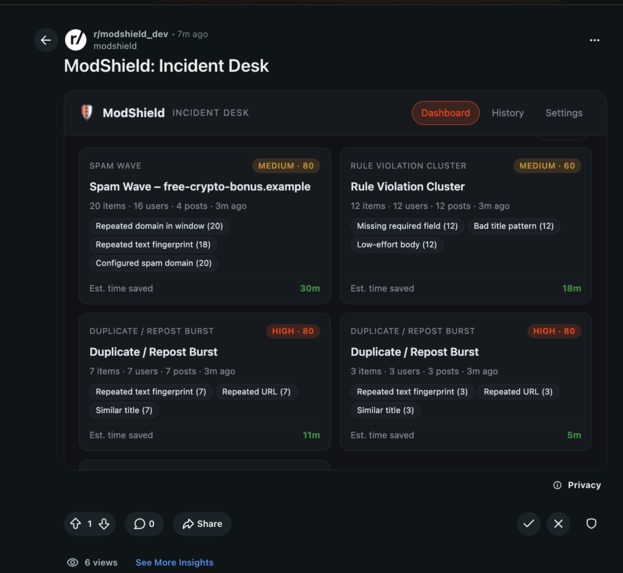Share the ModShield post
Image resolution: width=623 pixels, height=573 pixels.
click(202, 524)
